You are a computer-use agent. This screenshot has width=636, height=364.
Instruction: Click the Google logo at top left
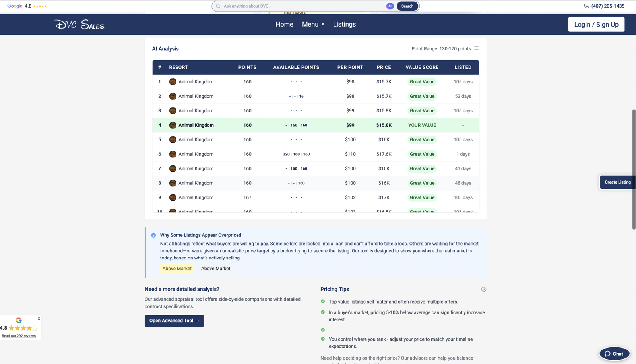coord(15,6)
